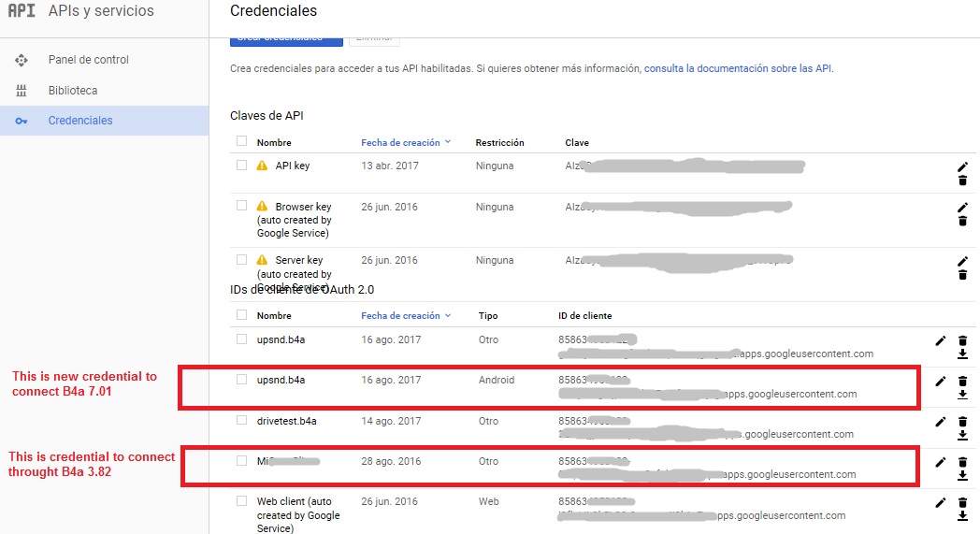Viewport: 980px width, 534px height.
Task: Download JSON for the drivetest.b4a client
Action: [962, 435]
